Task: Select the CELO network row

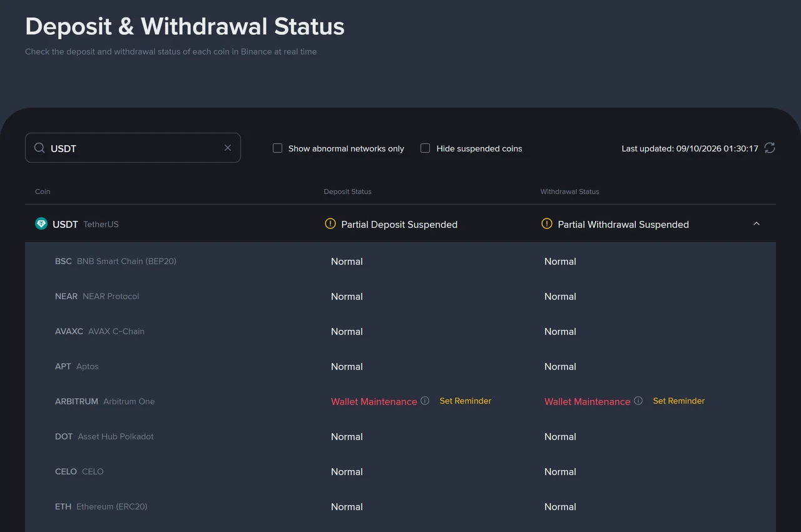Action: [400, 471]
